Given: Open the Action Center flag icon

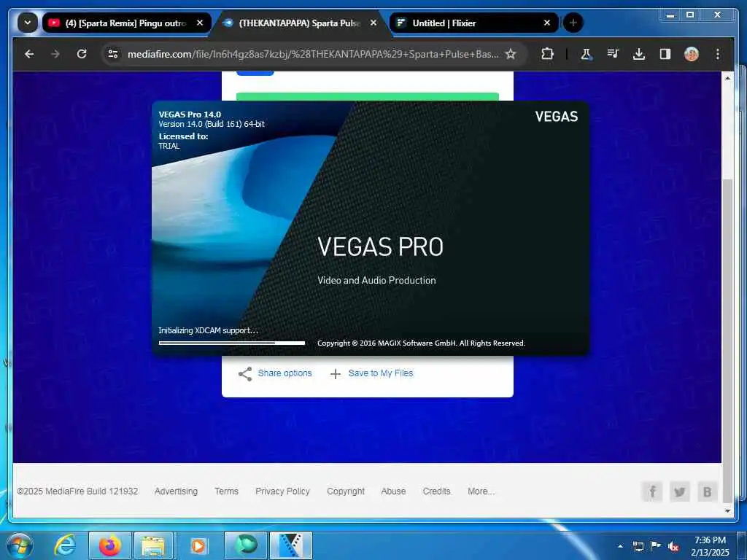Looking at the screenshot, I should coord(656,546).
